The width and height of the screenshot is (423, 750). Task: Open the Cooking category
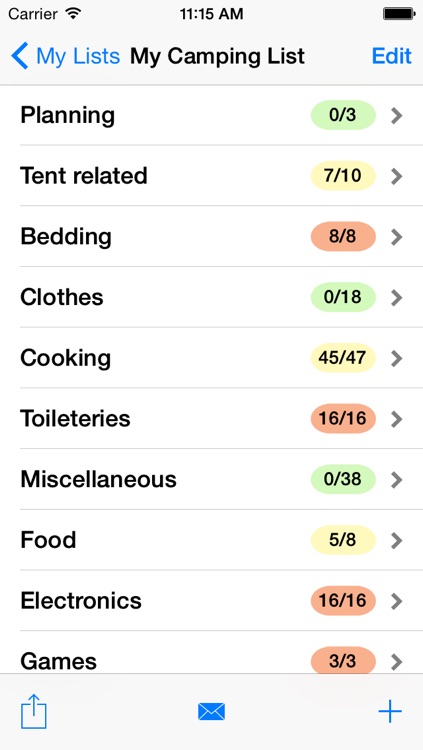212,358
